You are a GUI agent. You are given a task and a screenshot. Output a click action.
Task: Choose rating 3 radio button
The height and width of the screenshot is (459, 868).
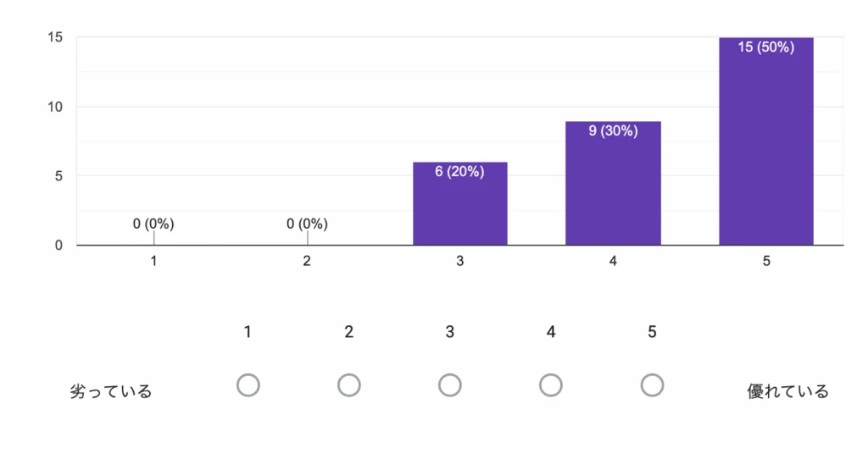(x=449, y=385)
